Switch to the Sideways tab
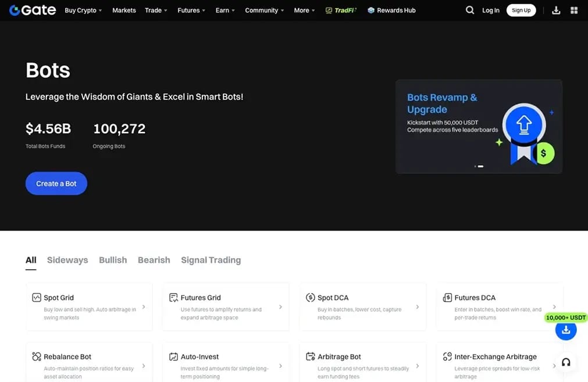588x382 pixels. coord(67,260)
